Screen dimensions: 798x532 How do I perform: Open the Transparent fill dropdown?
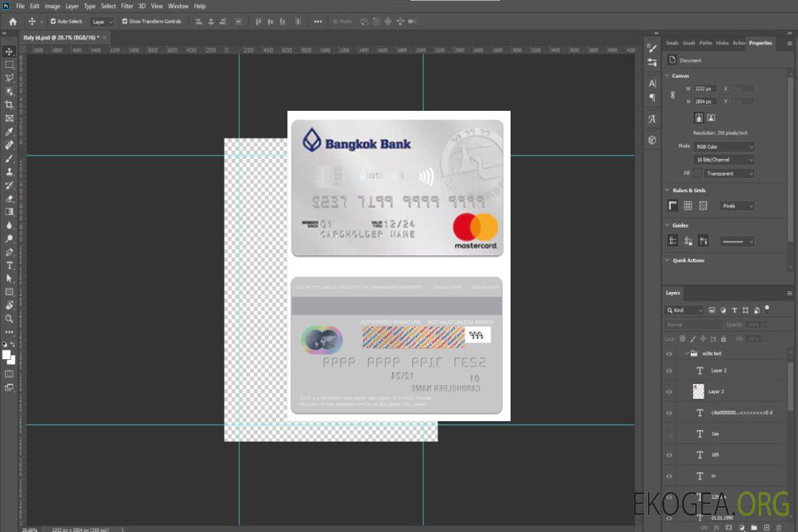coord(729,174)
